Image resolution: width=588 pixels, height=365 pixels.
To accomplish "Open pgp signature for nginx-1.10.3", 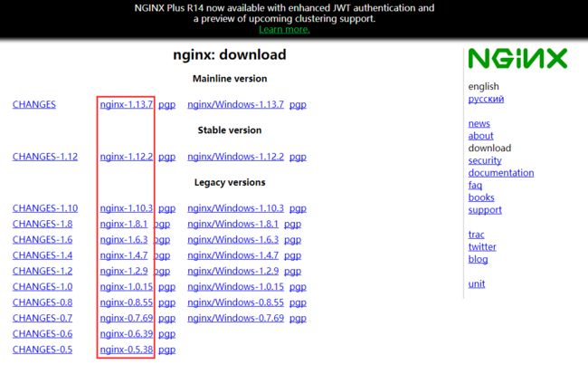I will tap(166, 208).
